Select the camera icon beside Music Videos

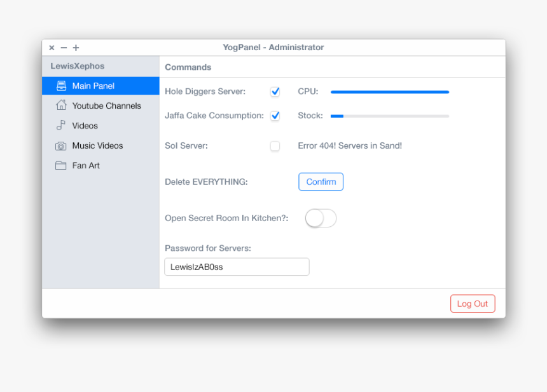(60, 145)
